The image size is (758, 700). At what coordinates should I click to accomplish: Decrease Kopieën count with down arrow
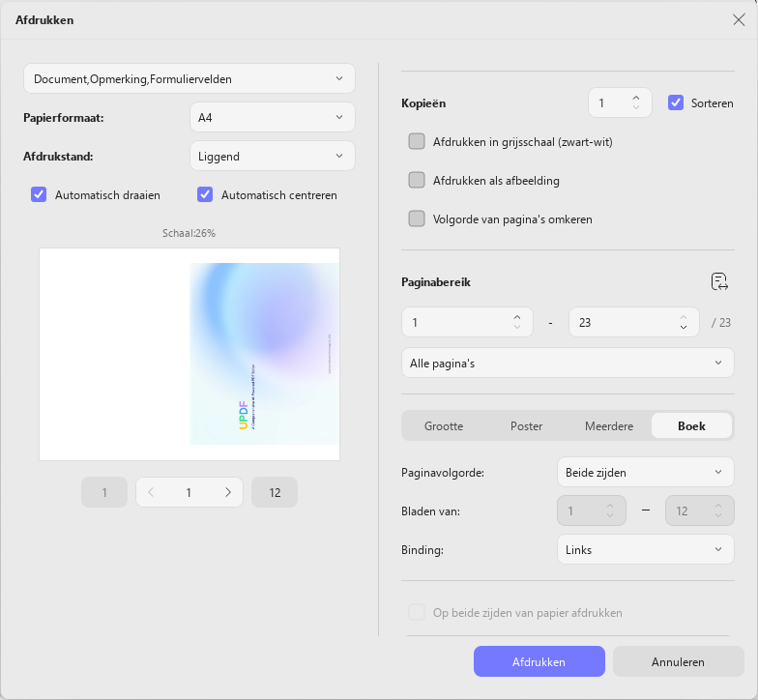pos(636,108)
